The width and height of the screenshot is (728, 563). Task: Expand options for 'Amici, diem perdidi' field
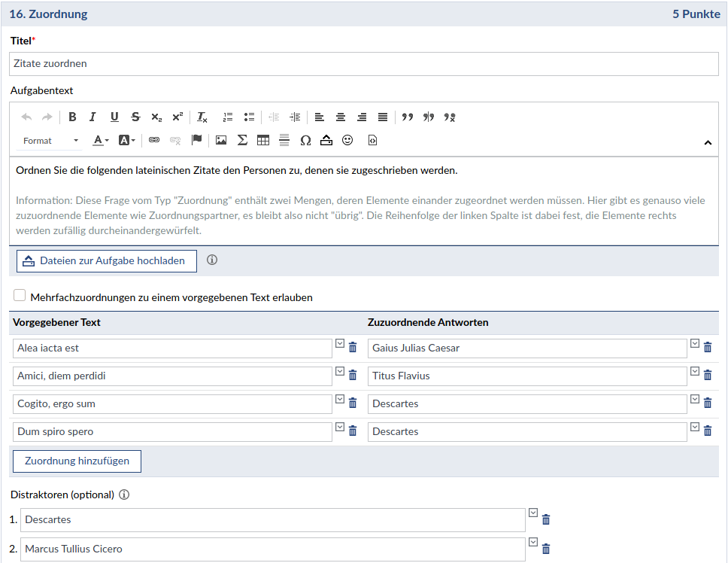(x=340, y=372)
